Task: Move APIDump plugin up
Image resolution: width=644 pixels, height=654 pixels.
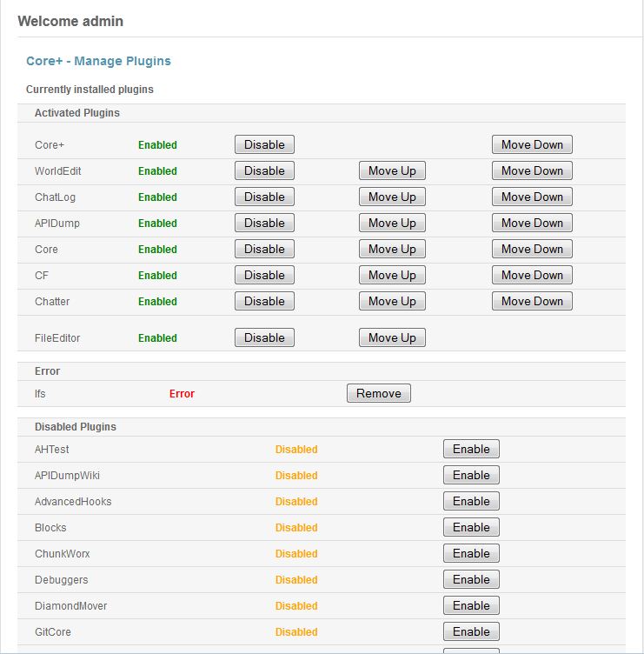Action: point(392,223)
